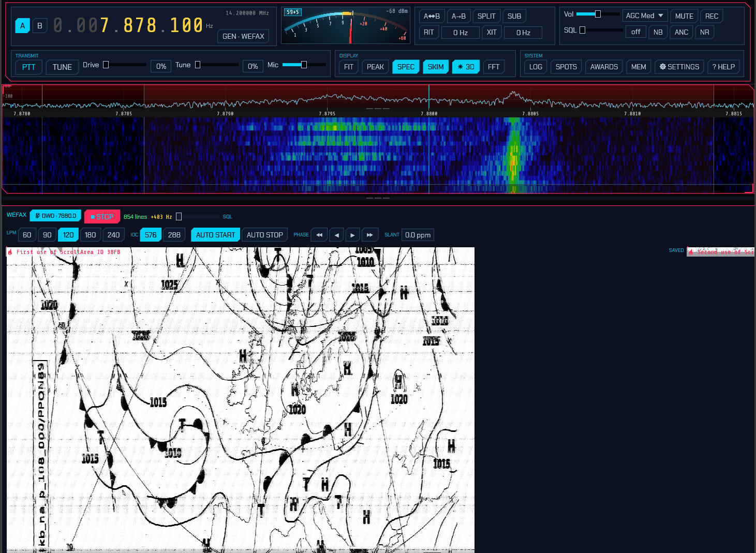Open the LOG panel
756x553 pixels.
(x=536, y=67)
